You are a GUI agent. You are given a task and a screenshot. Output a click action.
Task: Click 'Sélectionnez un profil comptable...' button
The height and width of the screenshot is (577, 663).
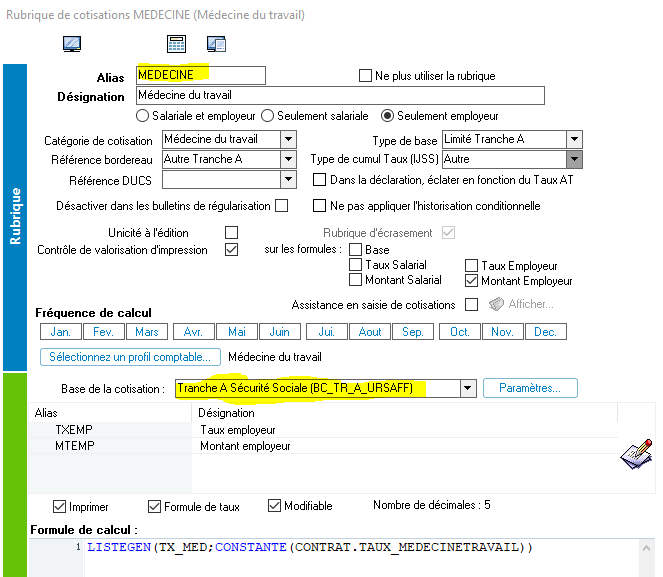[130, 357]
